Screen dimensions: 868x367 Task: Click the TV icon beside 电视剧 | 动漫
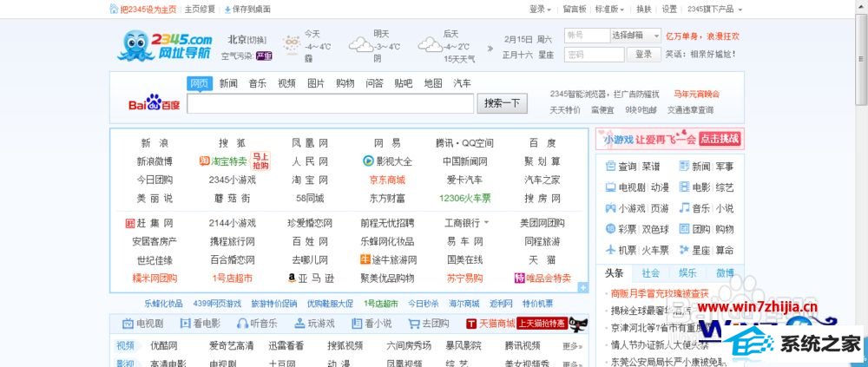610,187
